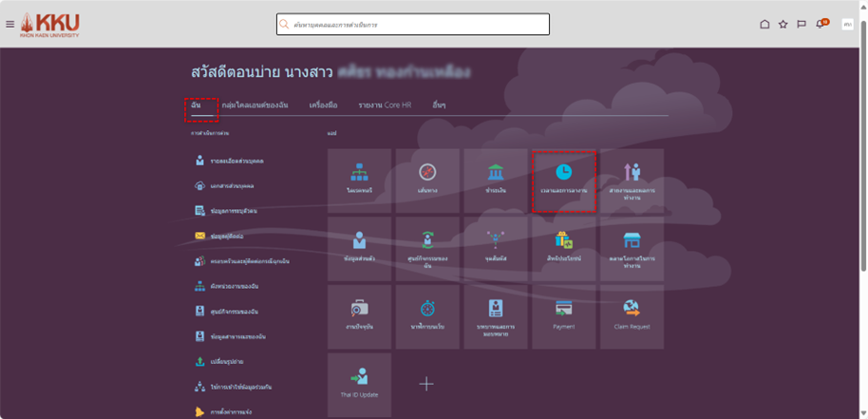
Task: Open the gift box benefits tile
Action: pyautogui.click(x=564, y=248)
